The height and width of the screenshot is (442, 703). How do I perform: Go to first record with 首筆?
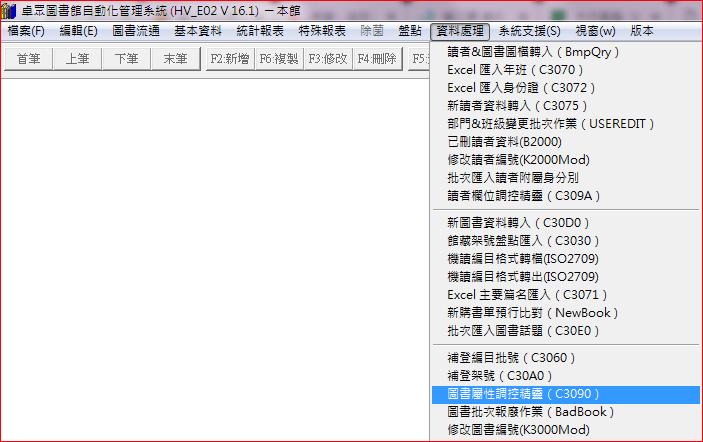click(x=28, y=59)
